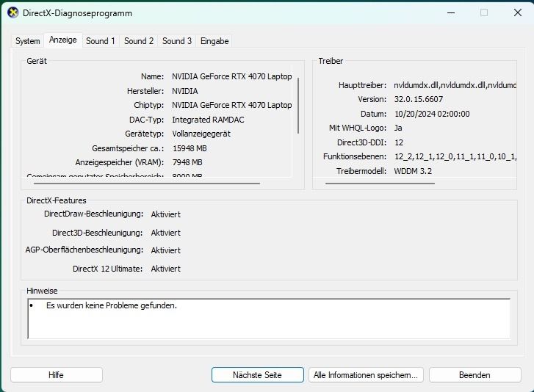This screenshot has width=534, height=392.
Task: Click the DirectX diagnostic title bar icon
Action: 13,13
